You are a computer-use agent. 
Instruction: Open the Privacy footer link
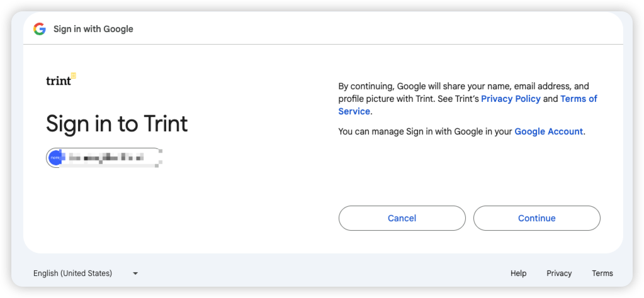559,273
